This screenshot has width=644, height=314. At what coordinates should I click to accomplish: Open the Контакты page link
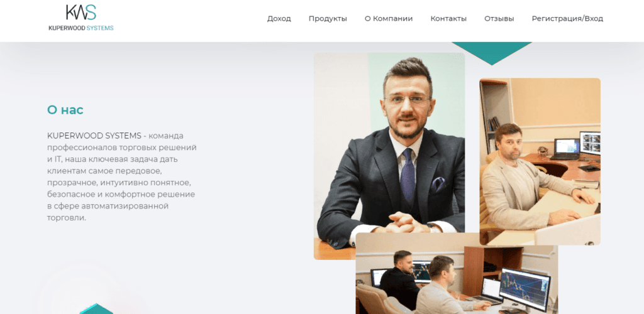(448, 18)
